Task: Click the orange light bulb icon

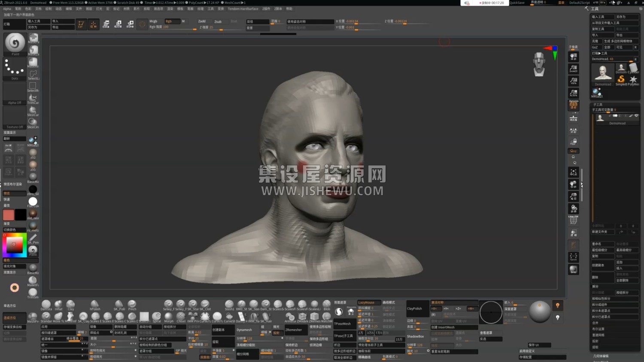Action: pos(558,305)
